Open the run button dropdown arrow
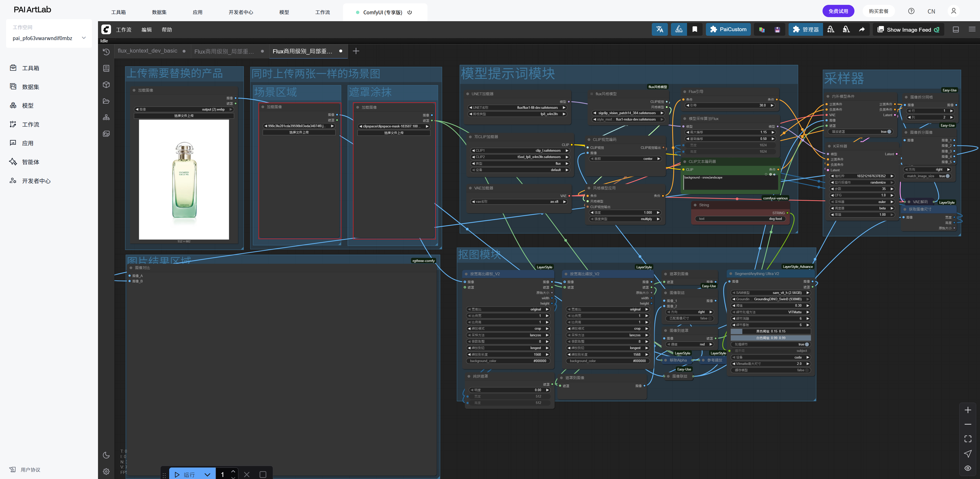Screen dimensions: 980x479 coord(207,474)
